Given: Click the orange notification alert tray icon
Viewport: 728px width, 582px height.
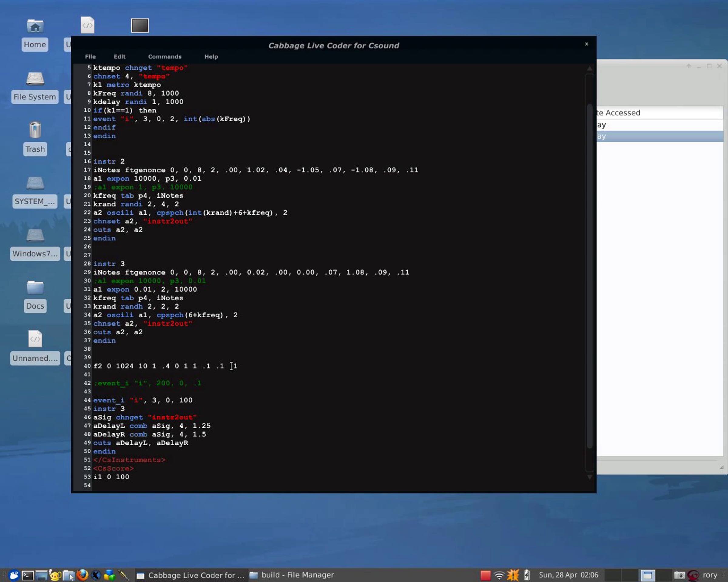Looking at the screenshot, I should [513, 575].
